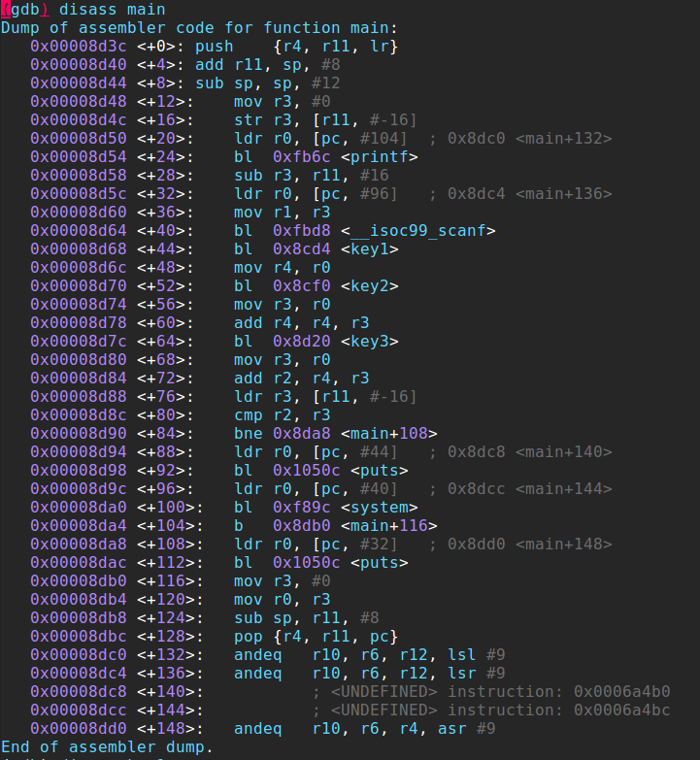Screen dimensions: 700x760
Task: Click the 'bl 0x8cf0 <key2>' call
Action: 317,285
